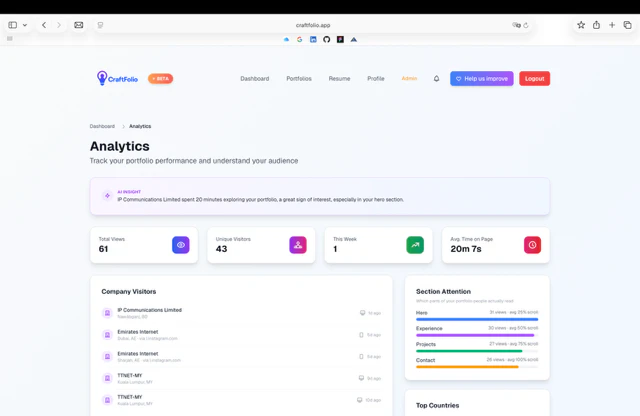640x416 pixels.
Task: Select the IP Communications Limited visitor row
Action: pyautogui.click(x=241, y=313)
